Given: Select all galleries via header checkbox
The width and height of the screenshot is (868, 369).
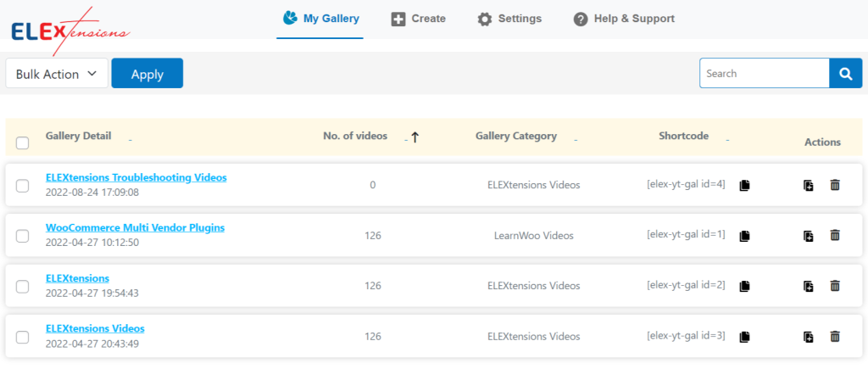Looking at the screenshot, I should coord(22,143).
